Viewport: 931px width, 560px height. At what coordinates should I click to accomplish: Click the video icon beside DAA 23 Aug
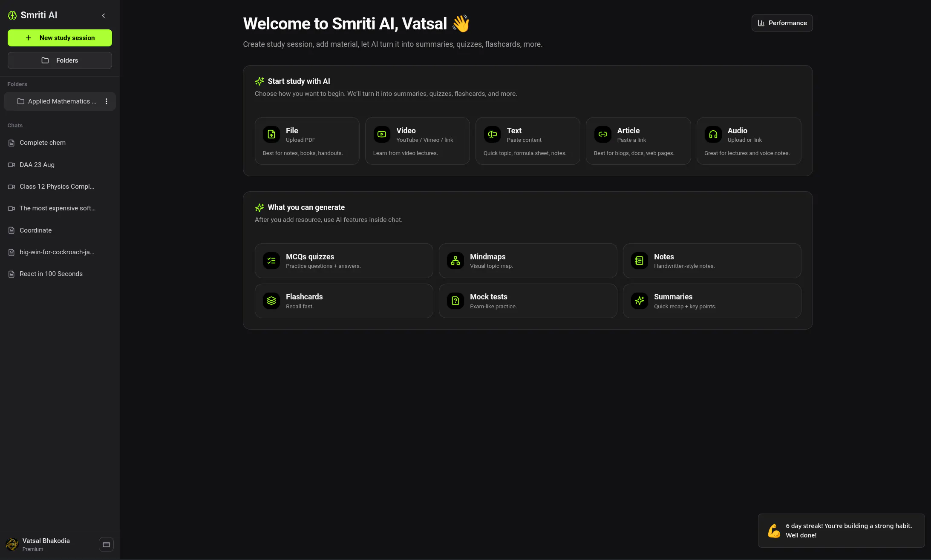pyautogui.click(x=12, y=165)
